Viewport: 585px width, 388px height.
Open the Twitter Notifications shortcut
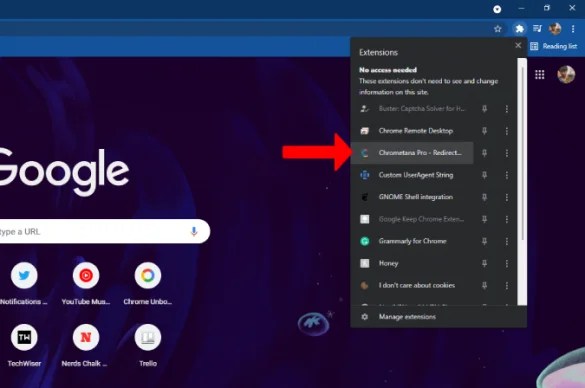click(x=24, y=283)
